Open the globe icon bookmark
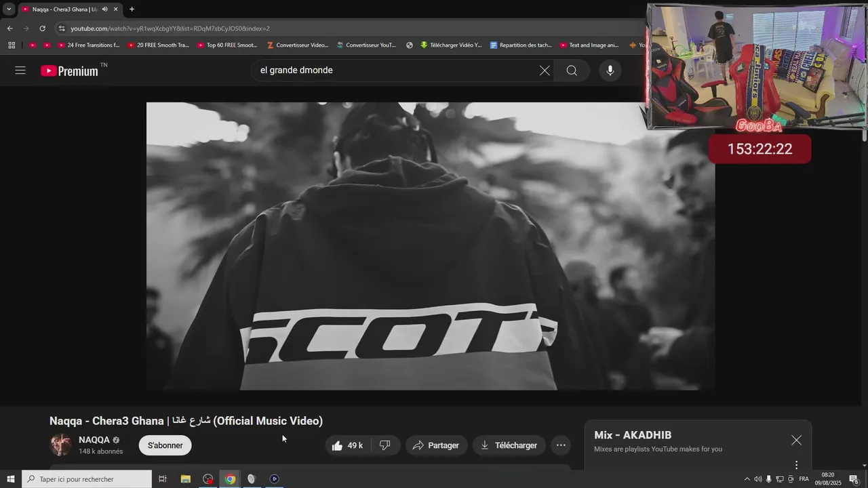The width and height of the screenshot is (868, 488). coord(410,45)
